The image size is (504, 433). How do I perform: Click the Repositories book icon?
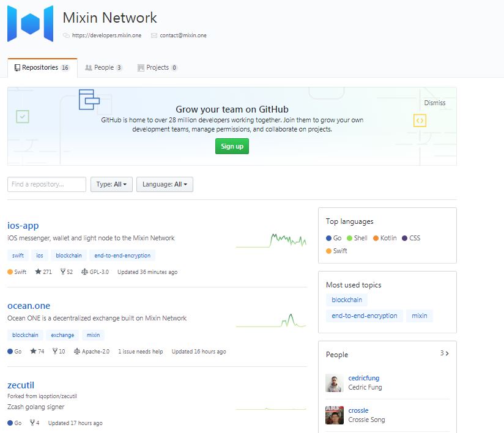[x=17, y=68]
